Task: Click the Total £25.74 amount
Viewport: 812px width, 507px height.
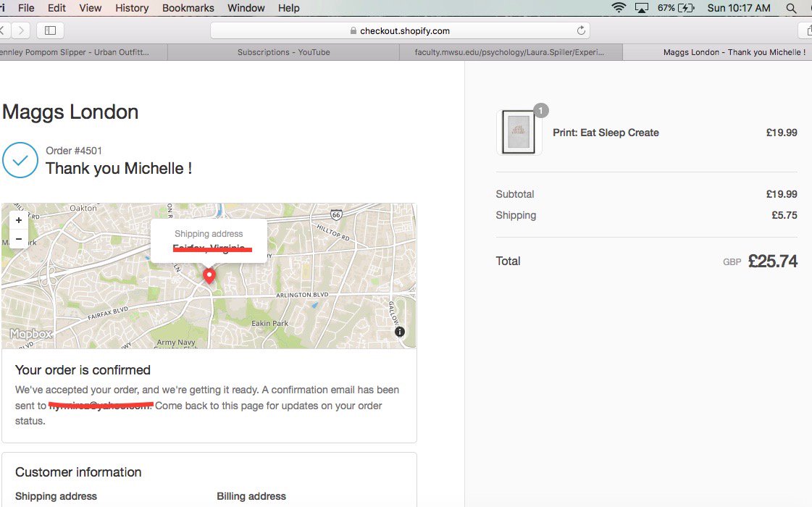Action: 773,261
